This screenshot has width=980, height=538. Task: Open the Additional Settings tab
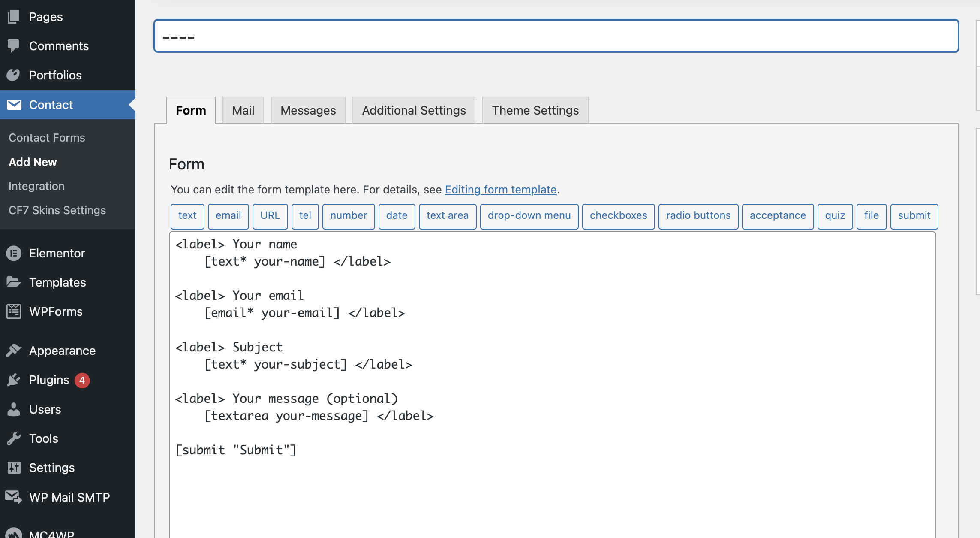click(414, 110)
